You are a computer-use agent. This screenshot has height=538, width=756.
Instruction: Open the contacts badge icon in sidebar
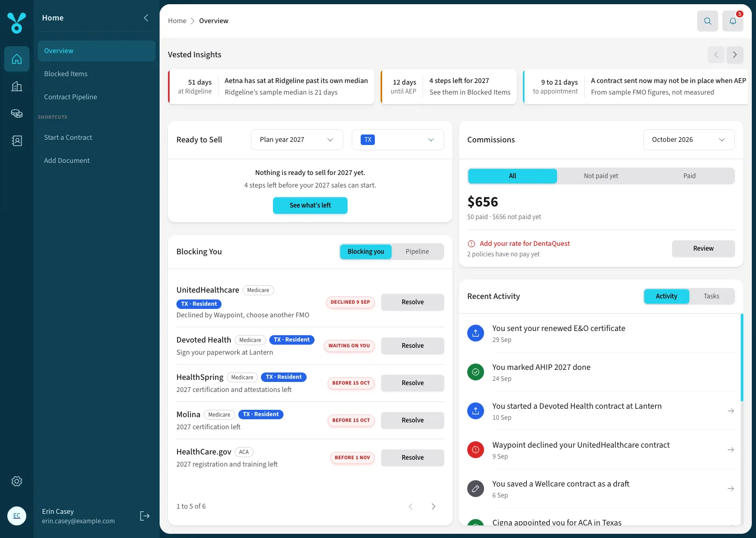click(17, 141)
